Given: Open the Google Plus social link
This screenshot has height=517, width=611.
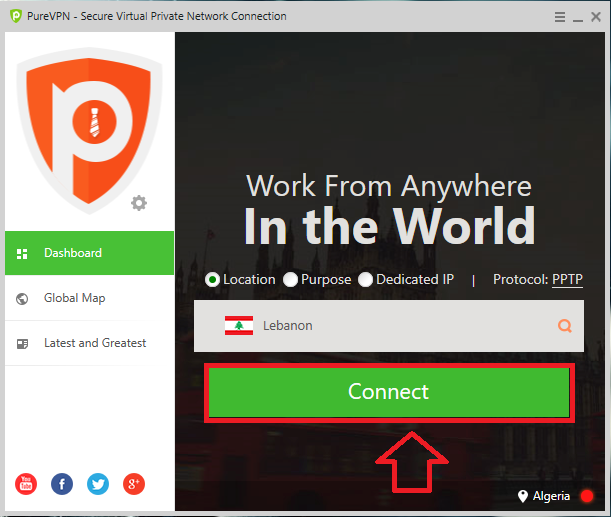Looking at the screenshot, I should click(x=134, y=484).
